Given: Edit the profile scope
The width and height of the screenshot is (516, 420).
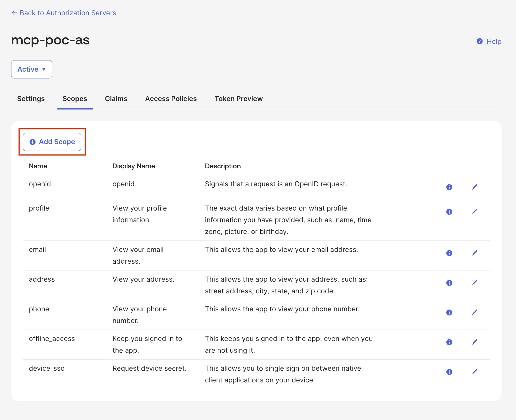Looking at the screenshot, I should 475,211.
